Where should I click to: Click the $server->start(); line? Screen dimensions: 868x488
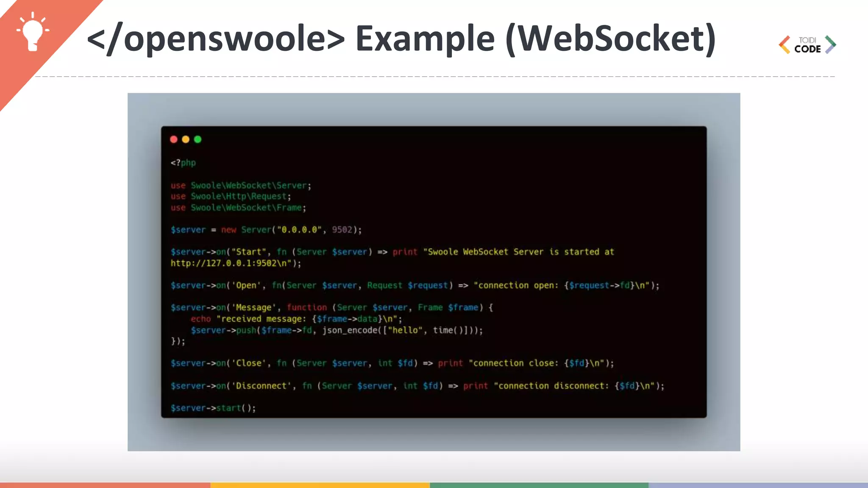(x=213, y=408)
